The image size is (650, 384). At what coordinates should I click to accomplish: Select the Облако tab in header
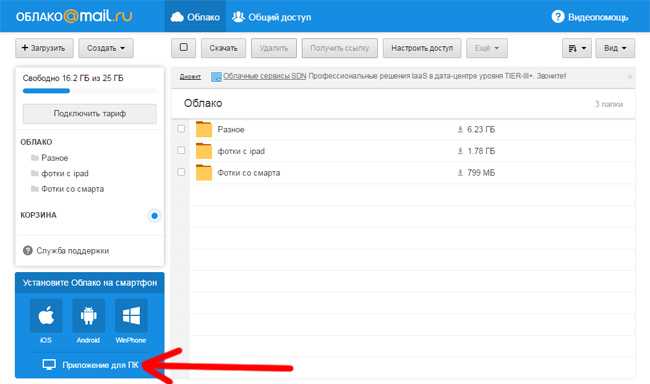coord(195,17)
